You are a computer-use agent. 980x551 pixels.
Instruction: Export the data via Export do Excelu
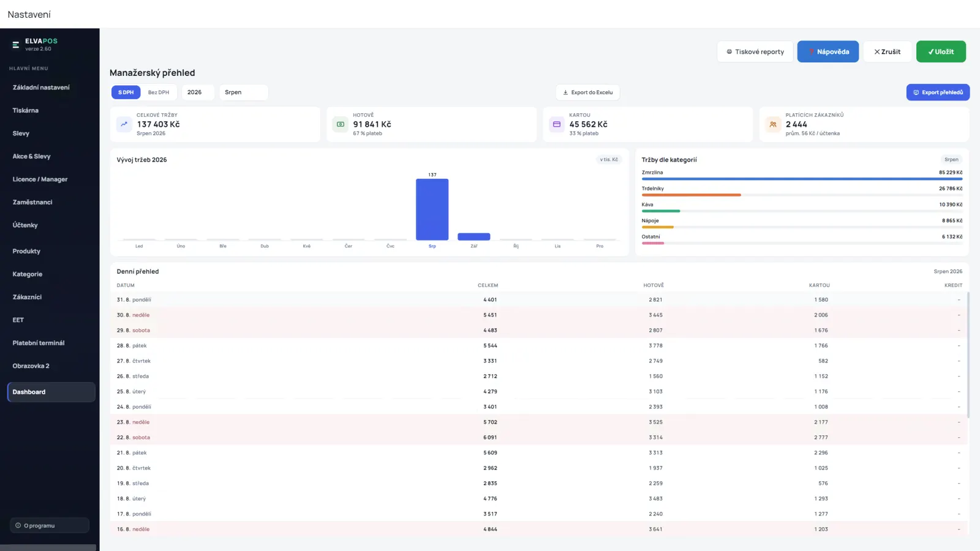pyautogui.click(x=588, y=92)
